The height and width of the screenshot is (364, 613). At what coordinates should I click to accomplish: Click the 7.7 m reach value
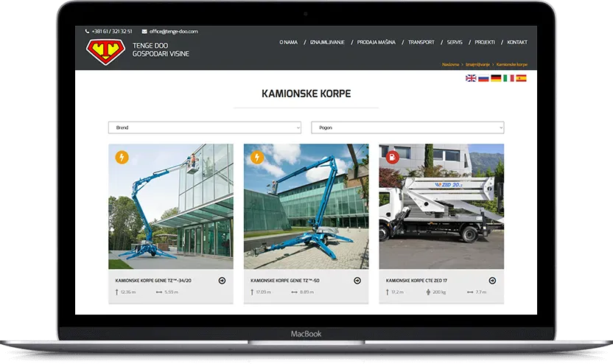(481, 292)
